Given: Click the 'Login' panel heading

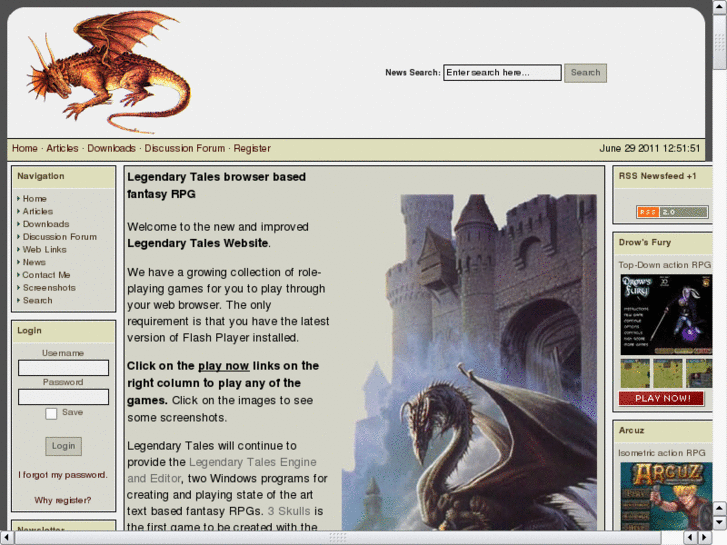Looking at the screenshot, I should tap(29, 331).
